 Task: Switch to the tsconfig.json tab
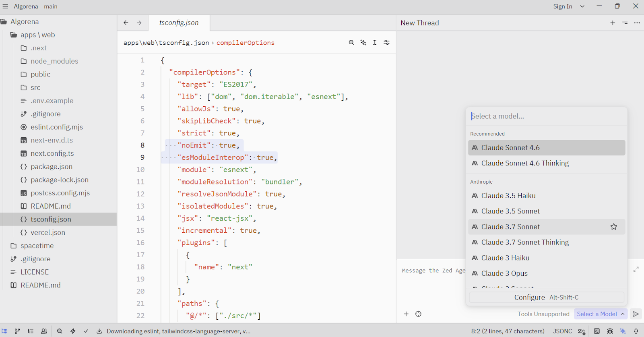(x=179, y=23)
